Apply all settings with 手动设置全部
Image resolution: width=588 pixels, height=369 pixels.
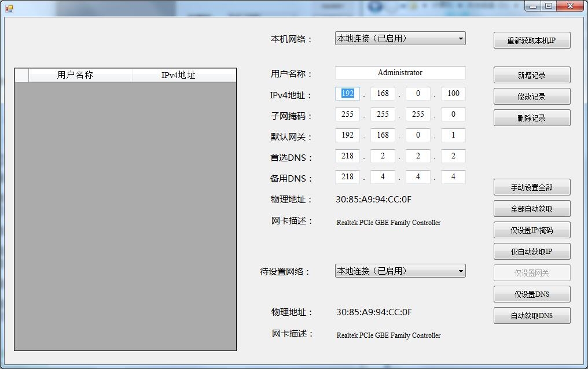click(x=532, y=187)
